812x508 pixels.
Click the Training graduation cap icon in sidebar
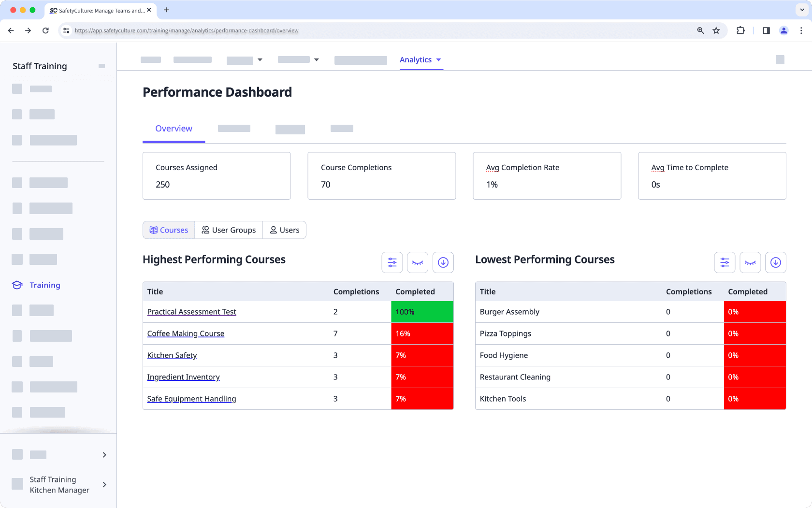[x=17, y=285]
